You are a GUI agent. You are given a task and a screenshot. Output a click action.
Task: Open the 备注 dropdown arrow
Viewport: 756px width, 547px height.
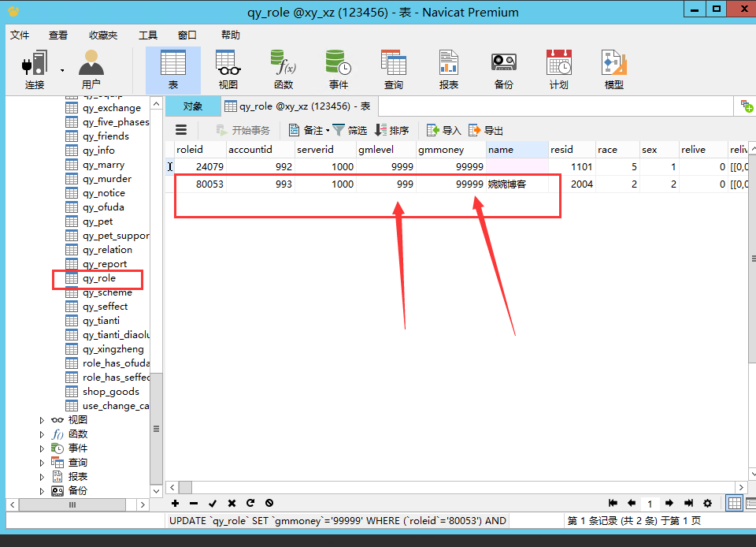[x=328, y=131]
